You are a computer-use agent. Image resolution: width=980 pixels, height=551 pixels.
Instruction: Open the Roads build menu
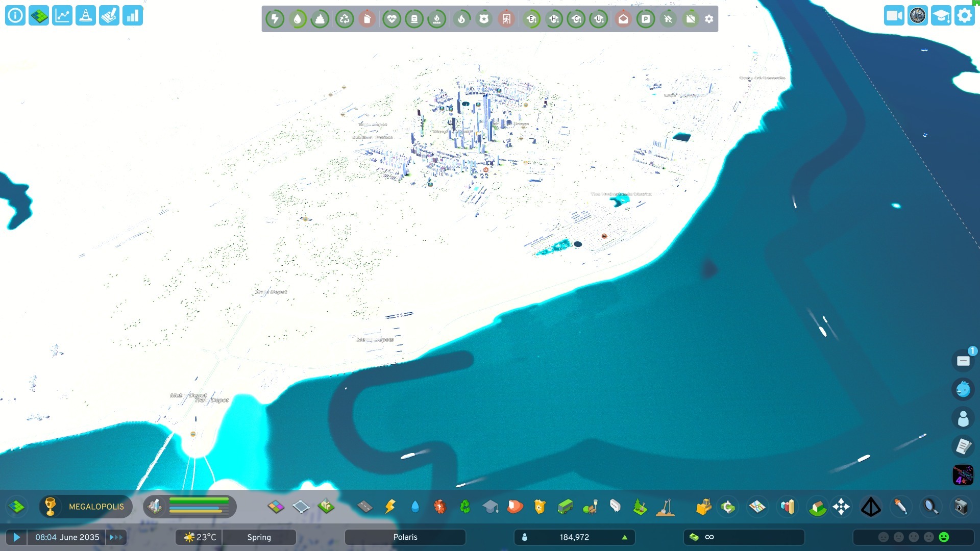coord(364,507)
